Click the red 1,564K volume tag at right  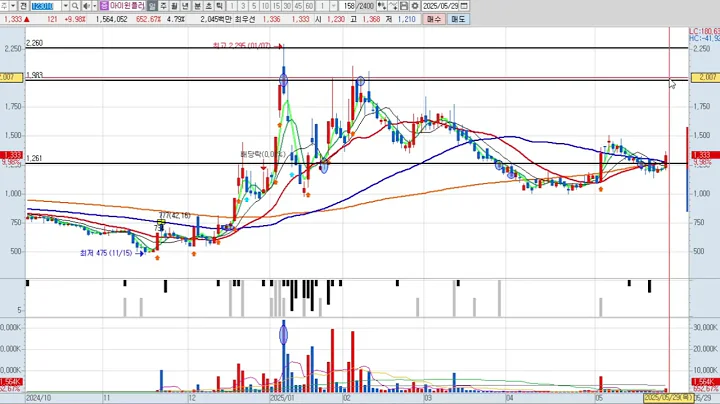705,382
